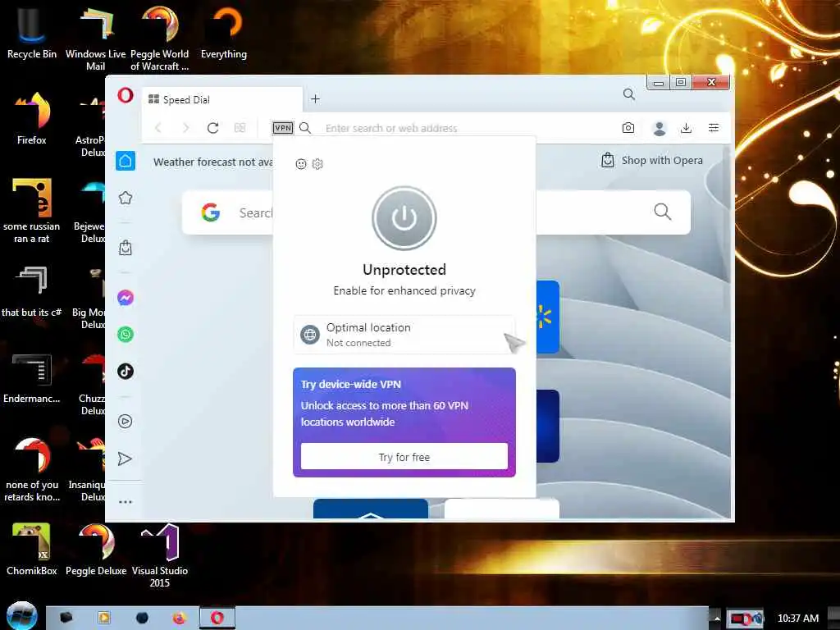840x630 pixels.
Task: Turn on VPN with power button
Action: point(404,218)
